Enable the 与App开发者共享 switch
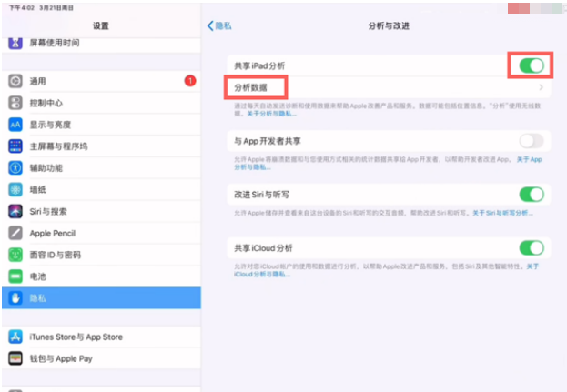567x392 pixels. point(531,141)
